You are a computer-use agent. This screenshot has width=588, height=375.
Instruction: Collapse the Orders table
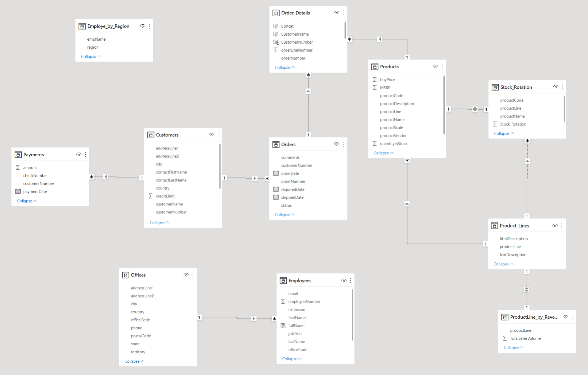pos(285,215)
